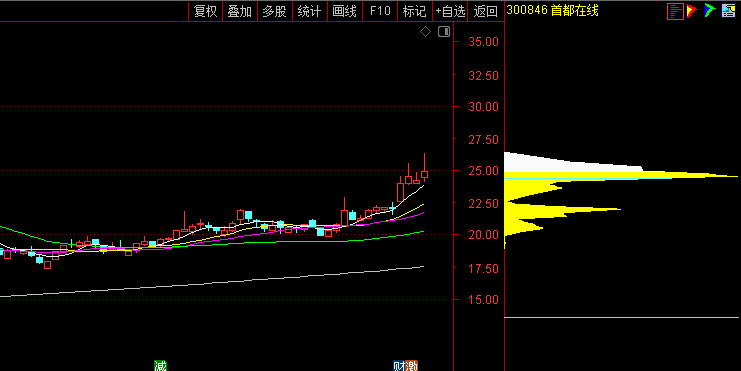Click the red-yellow triangle chip distribution icon

[x=692, y=11]
